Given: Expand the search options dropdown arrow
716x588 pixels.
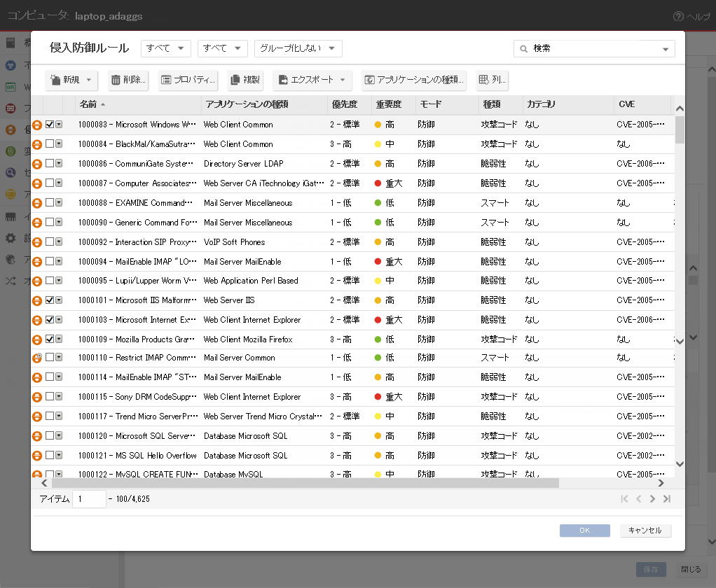Looking at the screenshot, I should (665, 49).
